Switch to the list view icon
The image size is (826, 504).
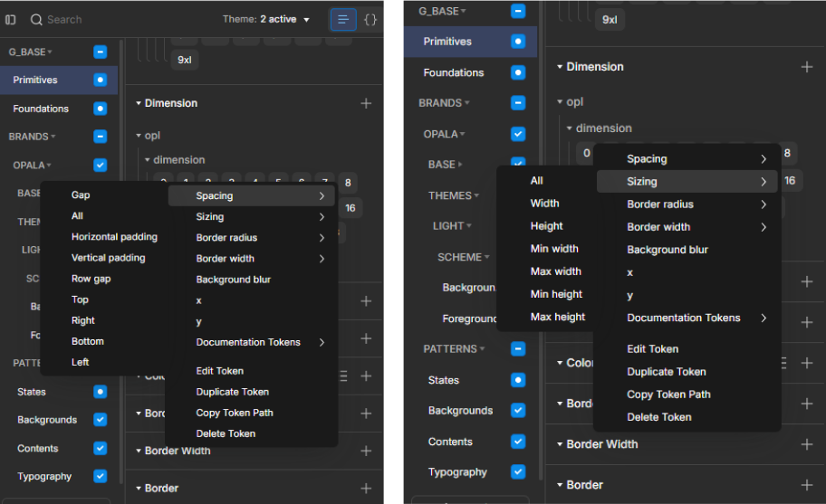[343, 19]
